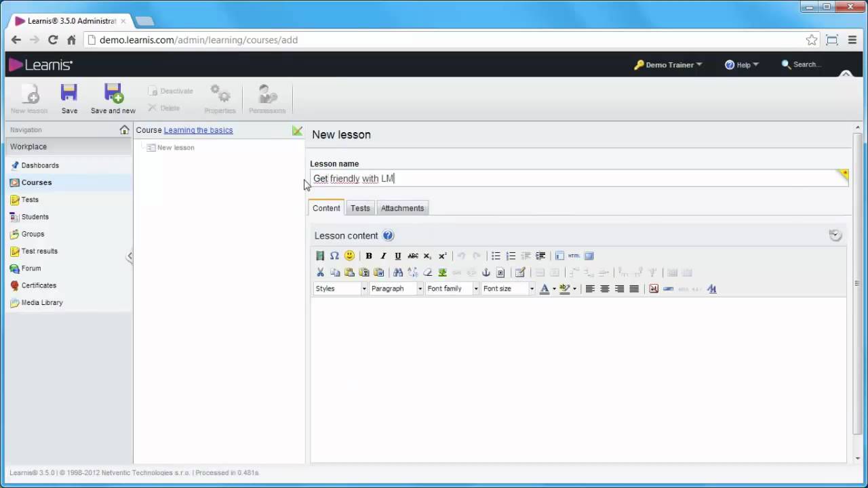Click the Save and new button
Screen dimensions: 868x488
[113, 98]
